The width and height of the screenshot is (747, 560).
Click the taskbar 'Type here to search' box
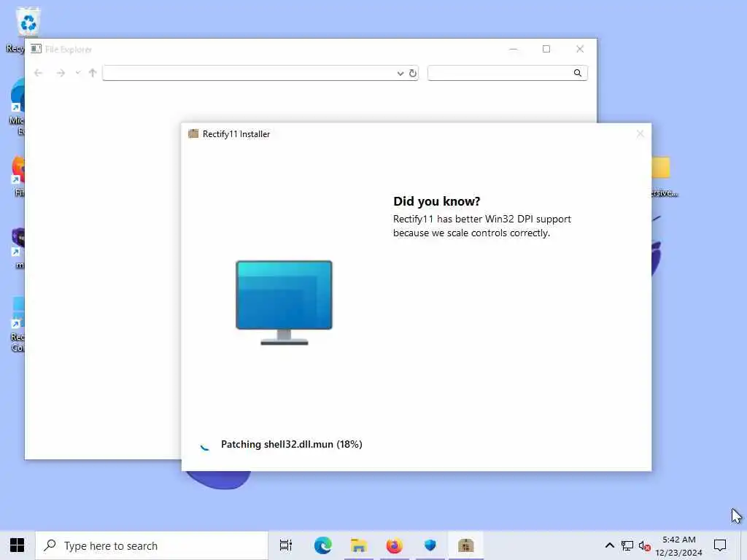tap(152, 545)
